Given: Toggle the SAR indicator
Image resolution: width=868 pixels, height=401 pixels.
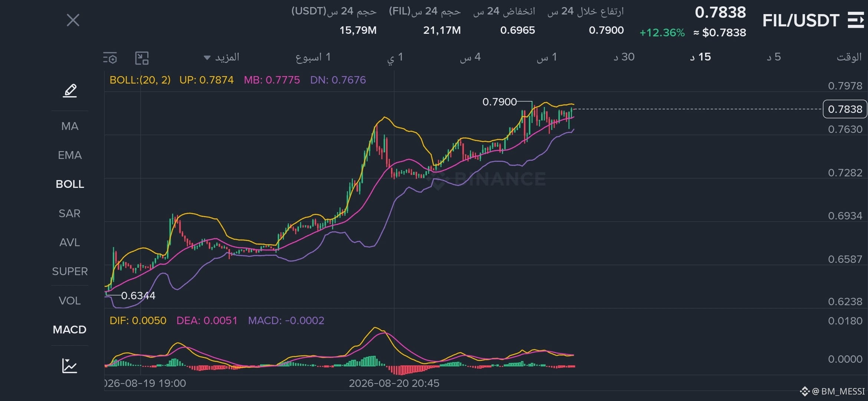Looking at the screenshot, I should pos(70,213).
